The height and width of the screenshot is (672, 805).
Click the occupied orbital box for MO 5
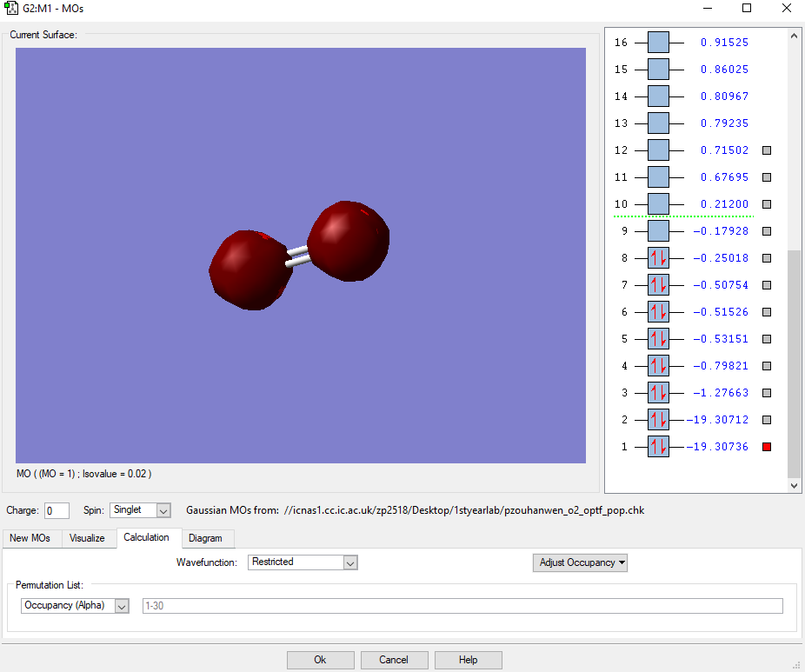coord(658,339)
